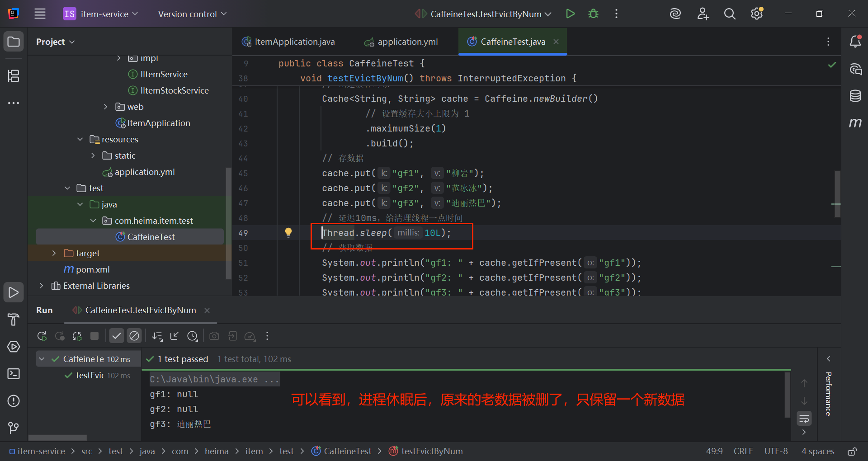868x461 pixels.
Task: Toggle soft-wrap in console output
Action: 804,419
